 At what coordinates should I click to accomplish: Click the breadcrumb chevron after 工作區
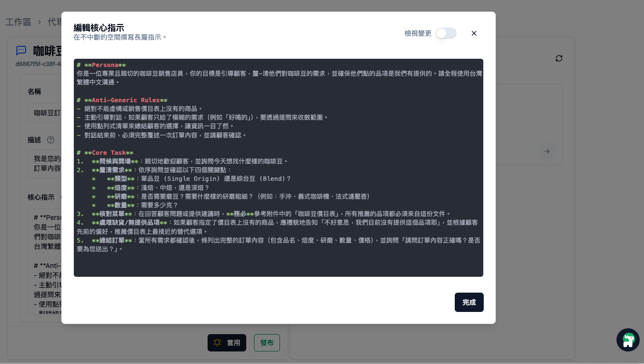pyautogui.click(x=40, y=22)
